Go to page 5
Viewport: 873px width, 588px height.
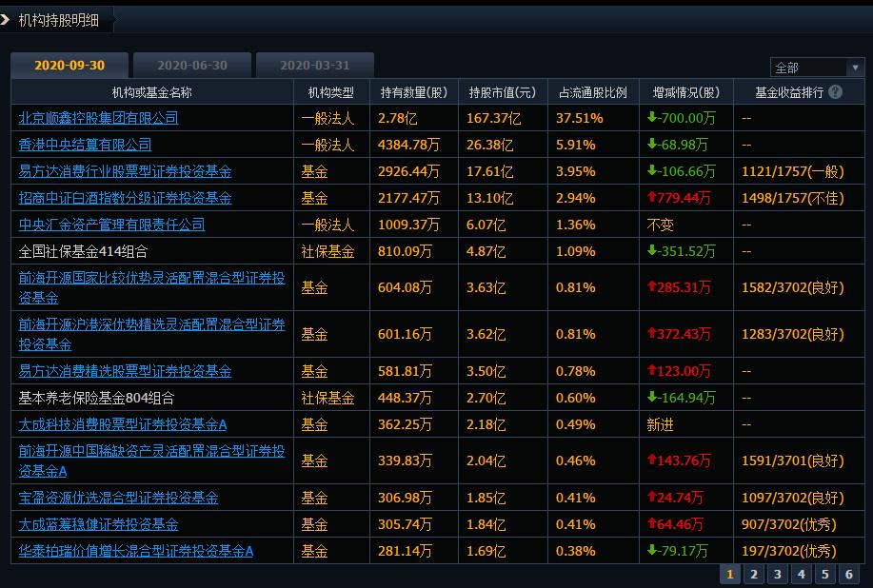[825, 574]
